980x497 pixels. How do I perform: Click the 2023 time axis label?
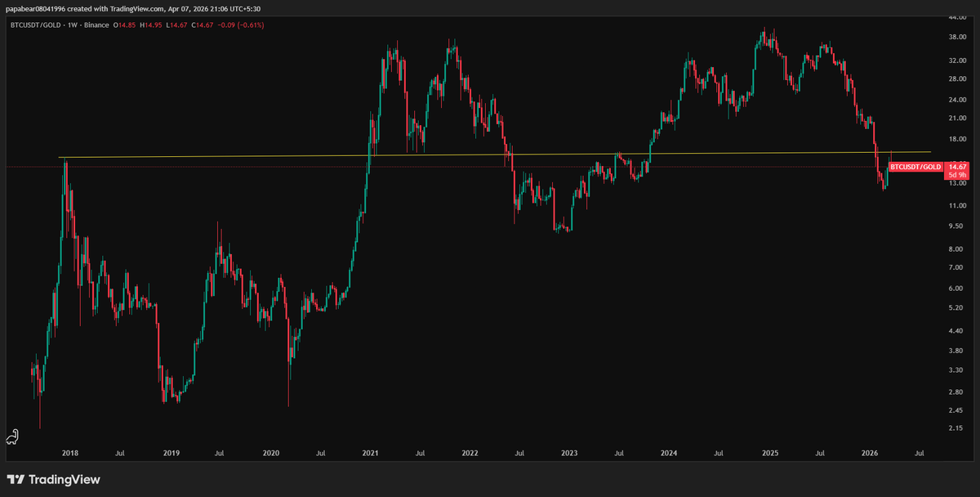tap(569, 452)
